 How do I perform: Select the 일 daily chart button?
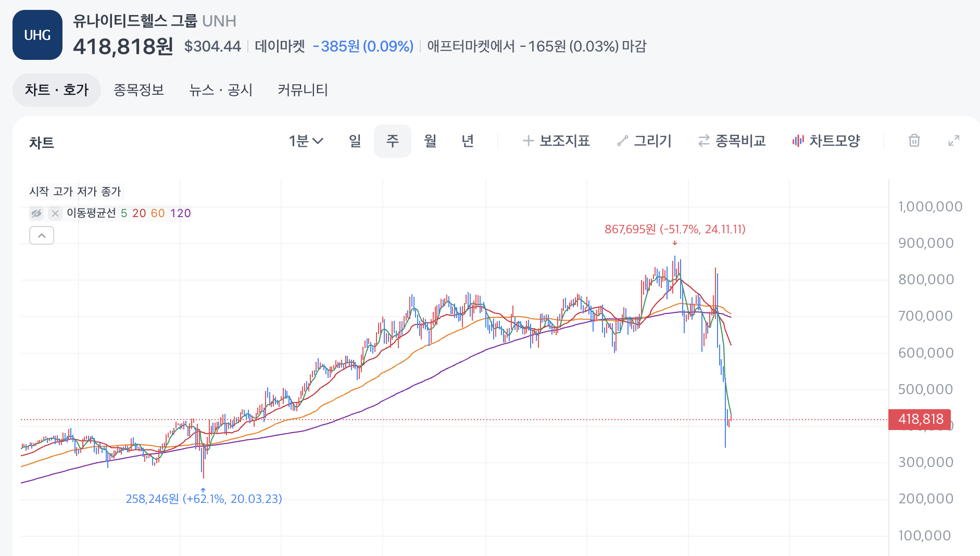(x=355, y=141)
